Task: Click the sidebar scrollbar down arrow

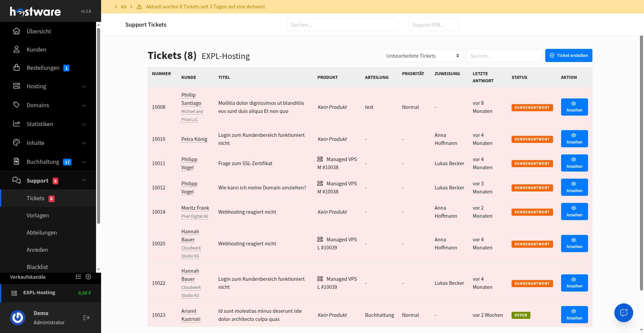Action: pyautogui.click(x=98, y=269)
